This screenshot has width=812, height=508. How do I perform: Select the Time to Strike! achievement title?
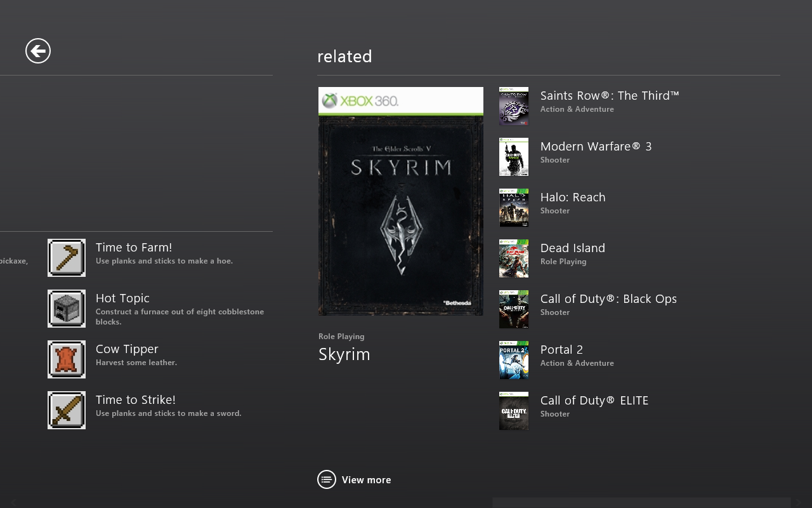(136, 399)
